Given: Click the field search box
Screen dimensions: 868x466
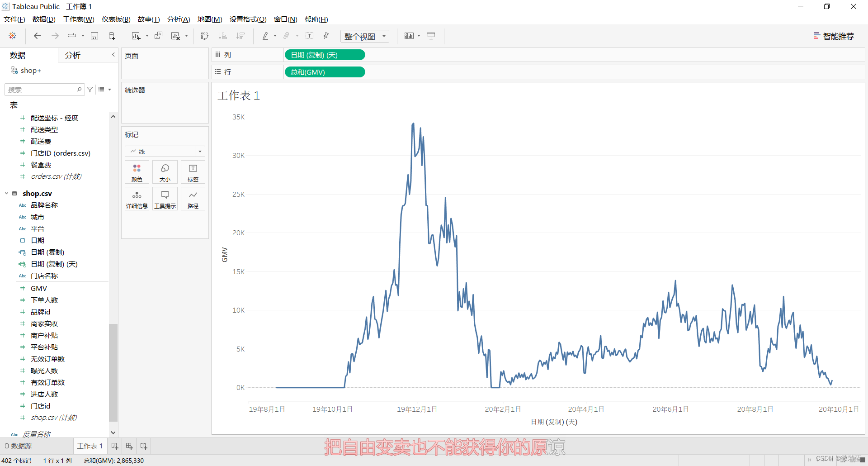Looking at the screenshot, I should (44, 90).
